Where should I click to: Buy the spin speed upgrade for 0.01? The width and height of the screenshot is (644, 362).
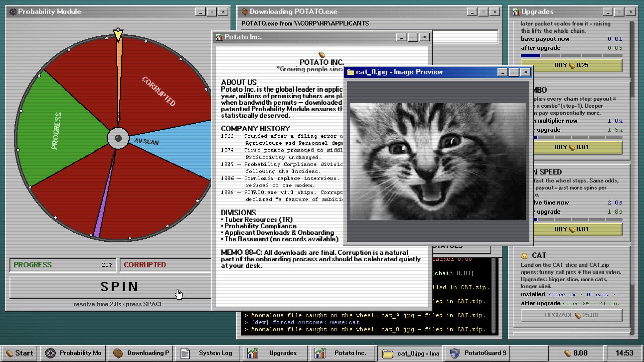tap(577, 229)
